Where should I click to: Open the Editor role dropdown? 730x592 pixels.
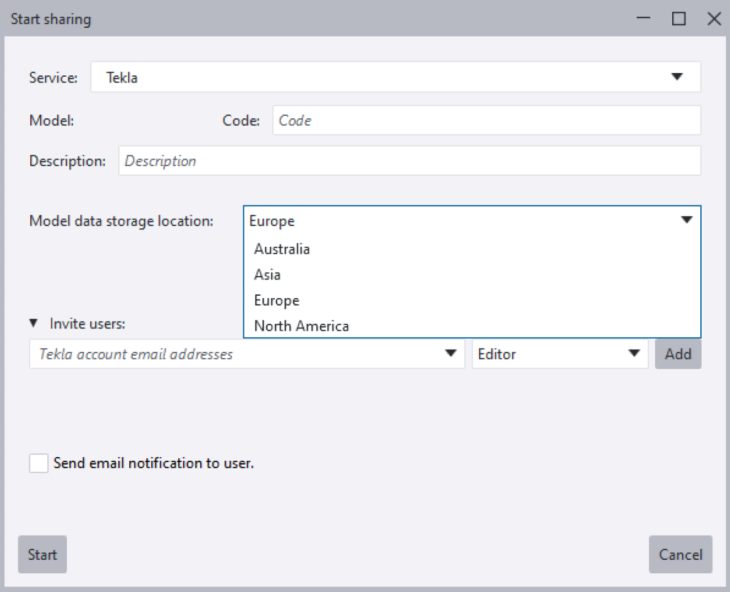tap(560, 354)
